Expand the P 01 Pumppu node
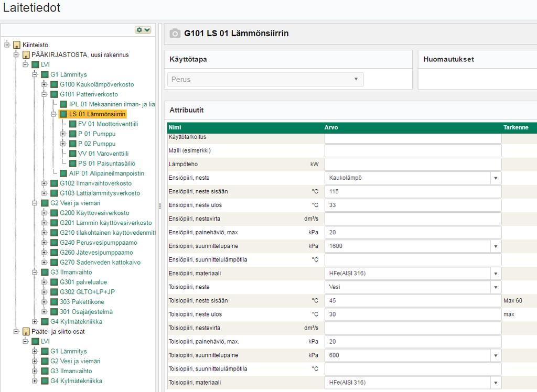Screen dimensions: 537x392 tap(63, 134)
